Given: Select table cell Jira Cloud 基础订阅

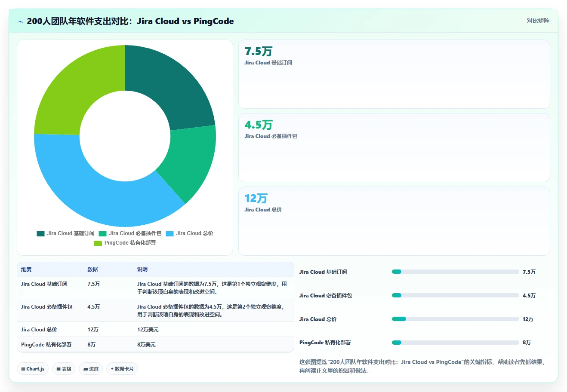Looking at the screenshot, I should (44, 284).
